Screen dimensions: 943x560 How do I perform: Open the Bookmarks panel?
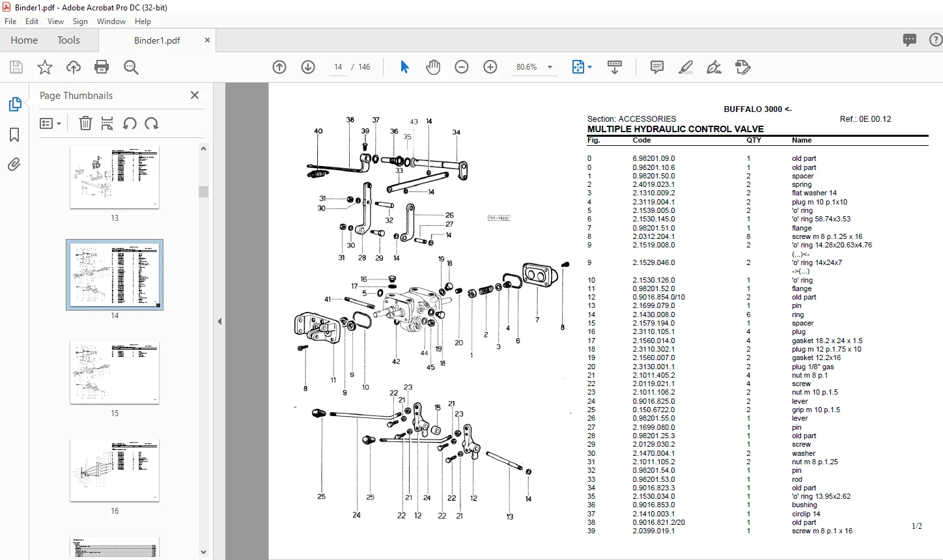(x=14, y=135)
